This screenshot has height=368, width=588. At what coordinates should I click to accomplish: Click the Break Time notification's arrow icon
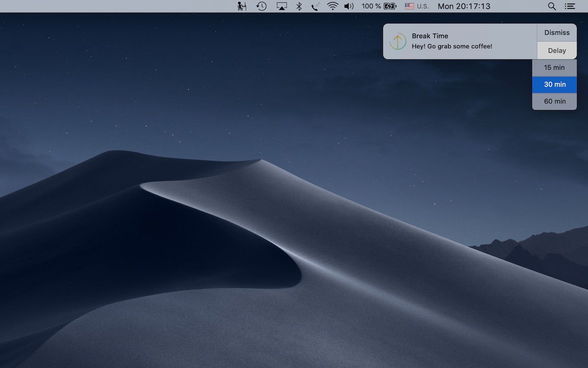[398, 41]
